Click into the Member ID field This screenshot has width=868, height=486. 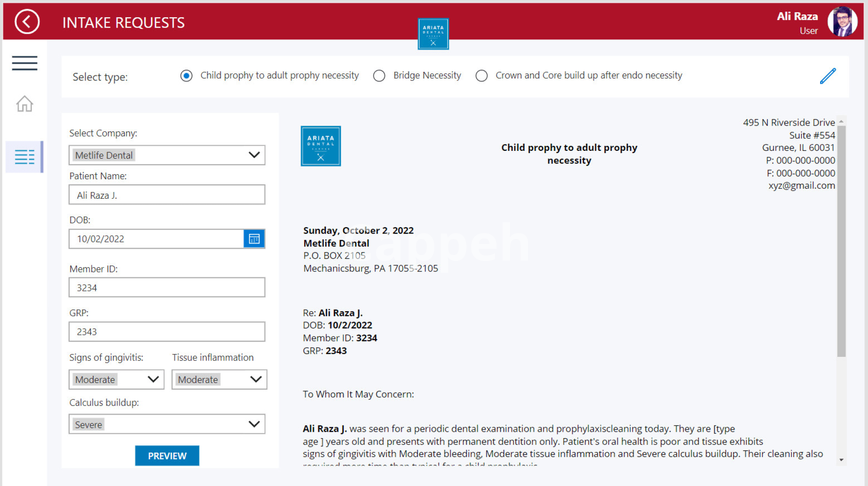point(167,288)
